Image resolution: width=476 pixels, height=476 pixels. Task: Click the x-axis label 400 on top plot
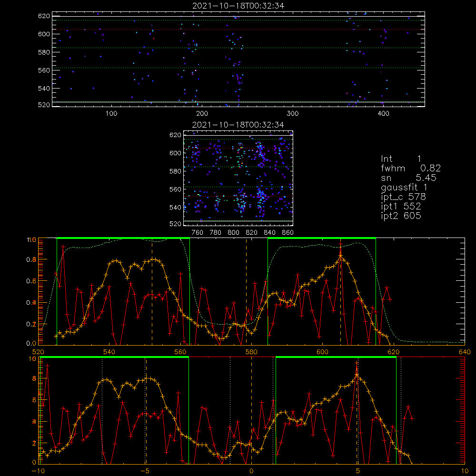point(383,114)
